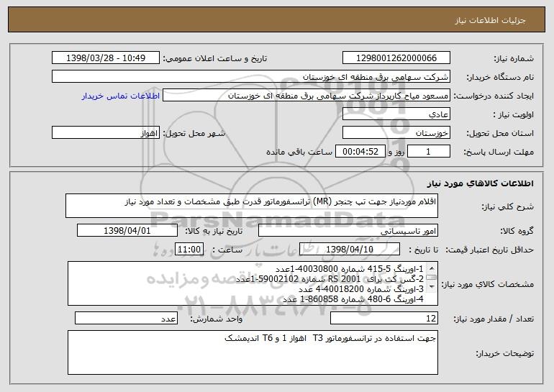The height and width of the screenshot is (392, 554).
Task: Click the ساعت field showing 11:00
Action: (x=191, y=250)
